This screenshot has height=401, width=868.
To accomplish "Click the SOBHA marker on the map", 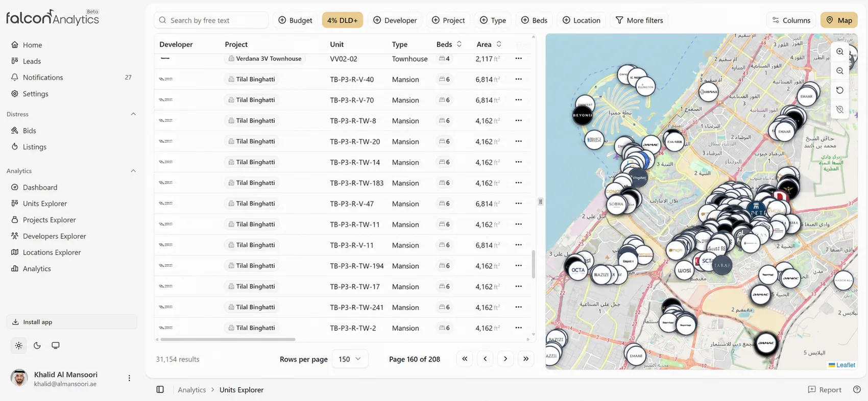I will click(x=616, y=204).
